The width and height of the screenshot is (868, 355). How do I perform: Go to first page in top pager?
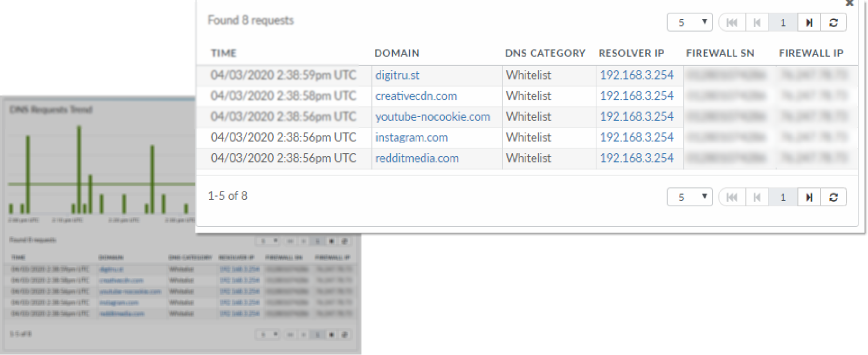click(x=732, y=23)
